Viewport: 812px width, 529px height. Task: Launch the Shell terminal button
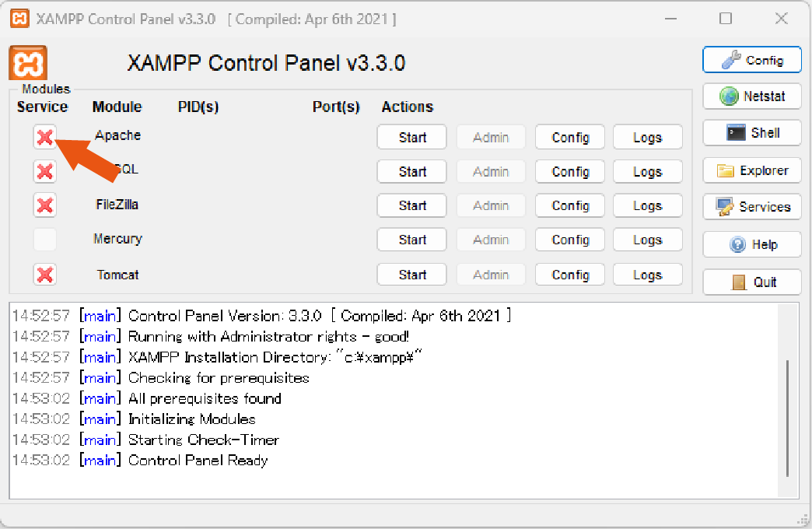752,133
